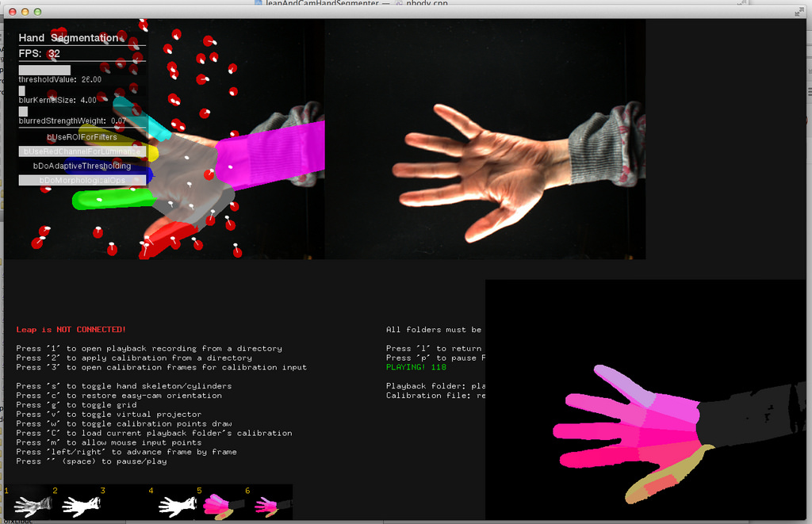Click "Press 'g' to toggle grid" line
The image size is (812, 524).
77,405
